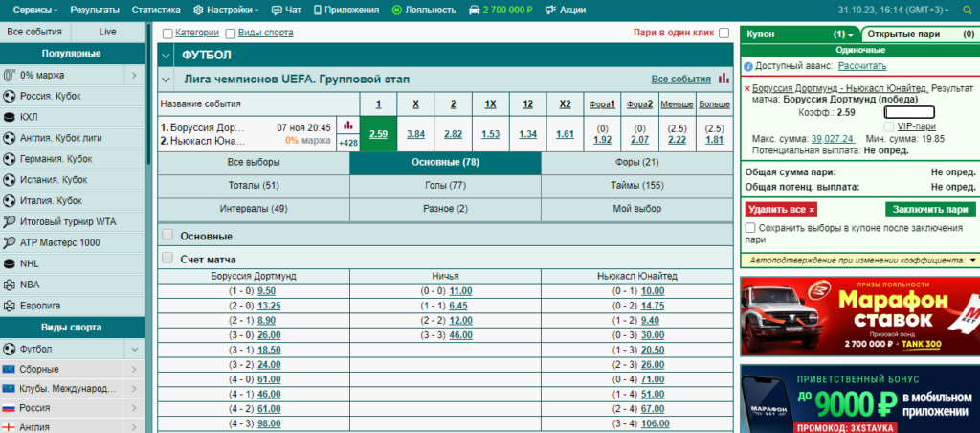Select the Форы (21) tab

coord(636,162)
